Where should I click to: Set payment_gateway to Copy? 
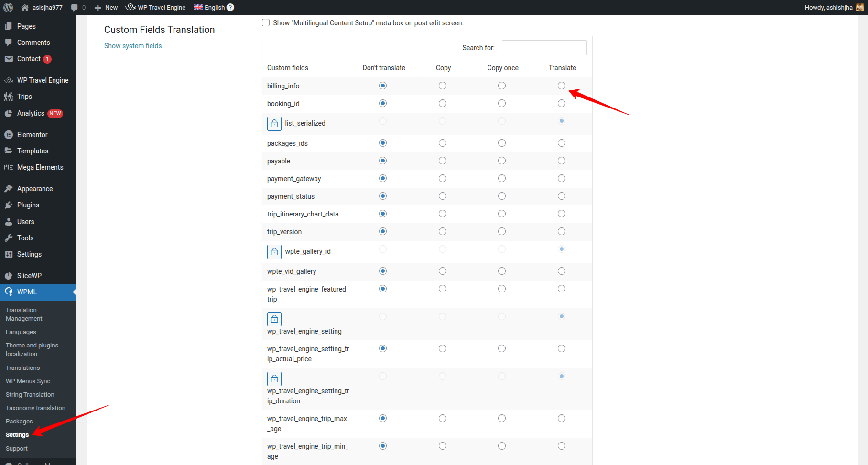(443, 178)
